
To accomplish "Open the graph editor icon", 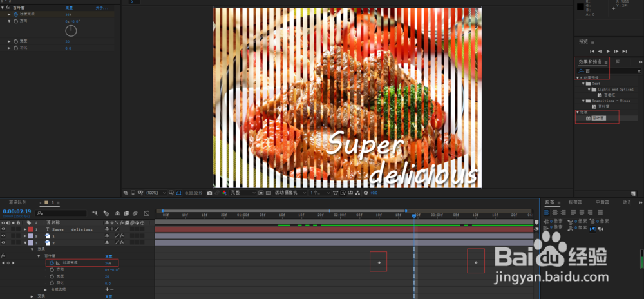I will pyautogui.click(x=147, y=213).
